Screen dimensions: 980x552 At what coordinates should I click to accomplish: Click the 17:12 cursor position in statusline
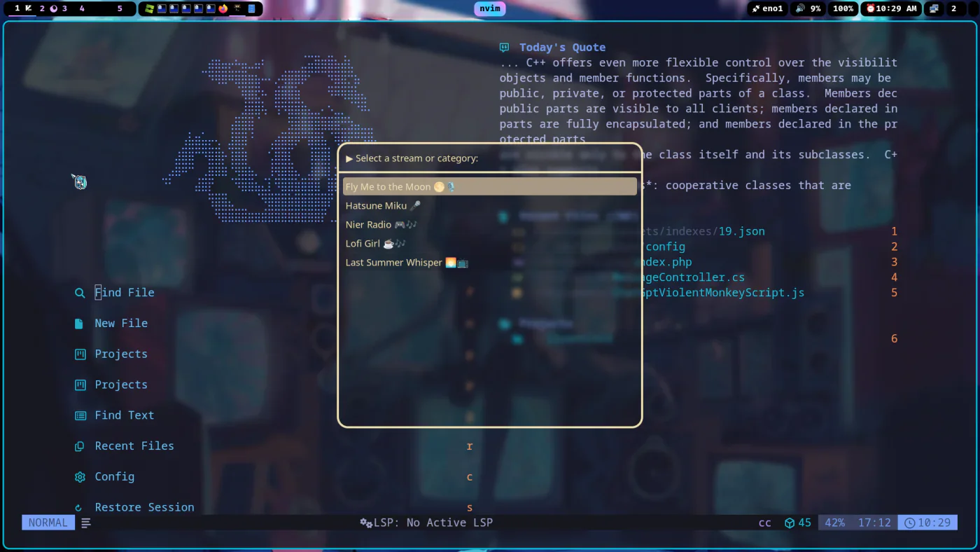(874, 523)
